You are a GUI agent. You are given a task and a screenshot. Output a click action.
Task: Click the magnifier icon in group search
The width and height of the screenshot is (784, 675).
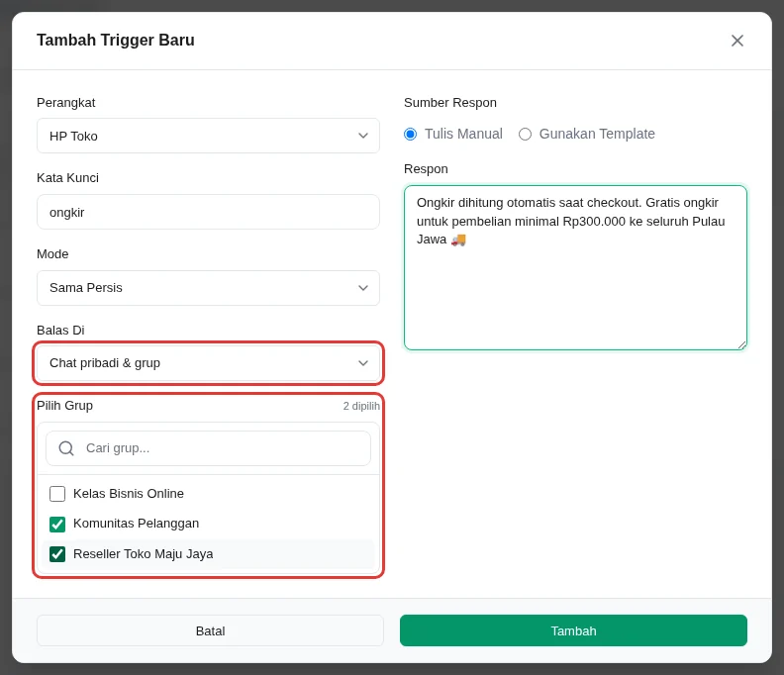pyautogui.click(x=66, y=448)
